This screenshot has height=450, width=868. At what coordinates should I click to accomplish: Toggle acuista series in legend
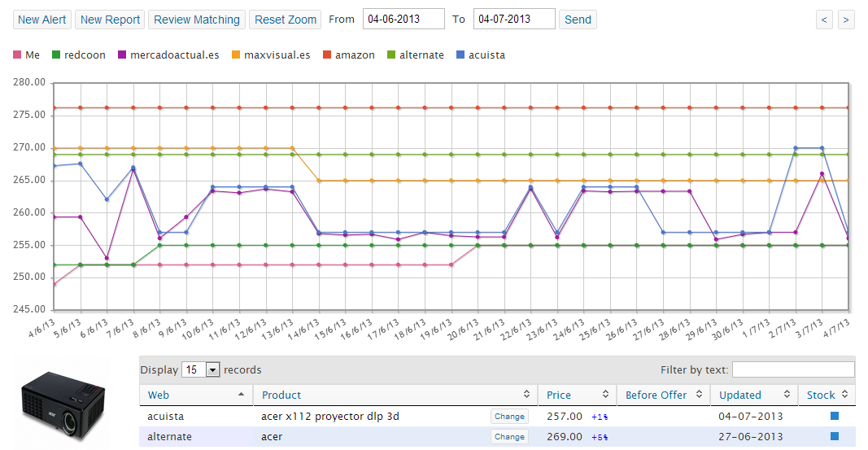tap(481, 55)
